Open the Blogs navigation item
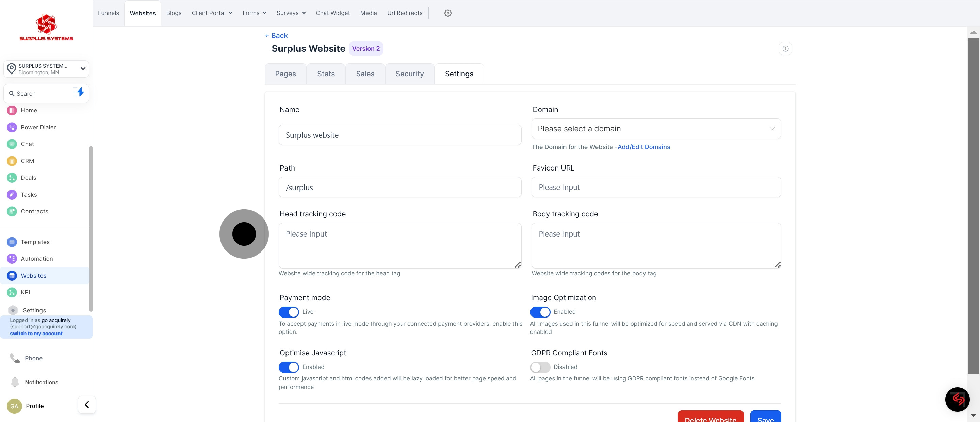 [174, 13]
